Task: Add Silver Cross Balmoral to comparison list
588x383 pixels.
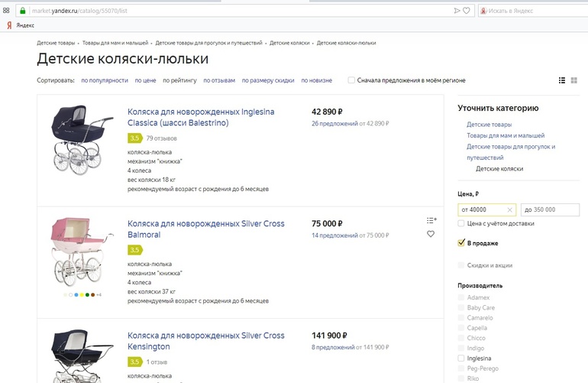Action: pyautogui.click(x=431, y=221)
